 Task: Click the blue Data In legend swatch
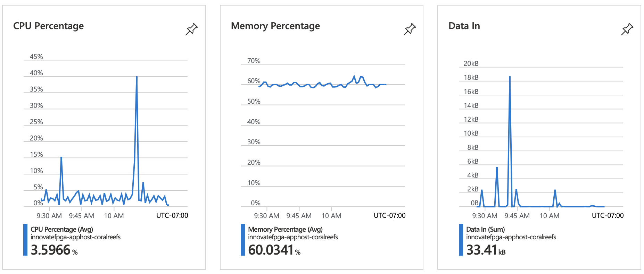pos(461,240)
